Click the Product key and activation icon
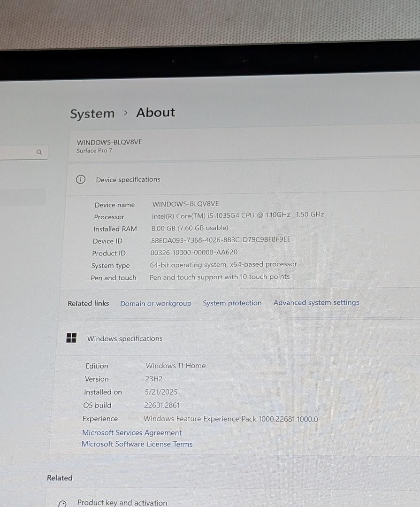Viewport: 420px width, 507px height. coord(62,503)
